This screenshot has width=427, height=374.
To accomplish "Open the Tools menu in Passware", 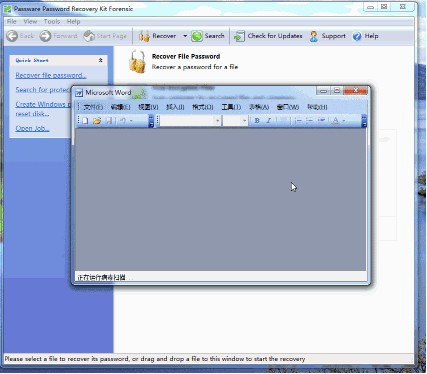I will [x=52, y=21].
